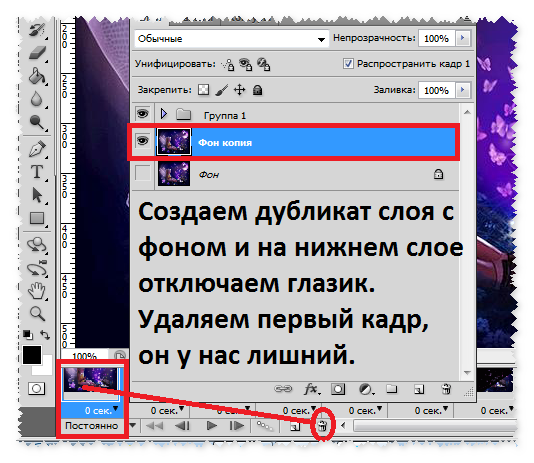The height and width of the screenshot is (463, 534).
Task: Select the Zoom magnifier tool
Action: click(x=37, y=314)
